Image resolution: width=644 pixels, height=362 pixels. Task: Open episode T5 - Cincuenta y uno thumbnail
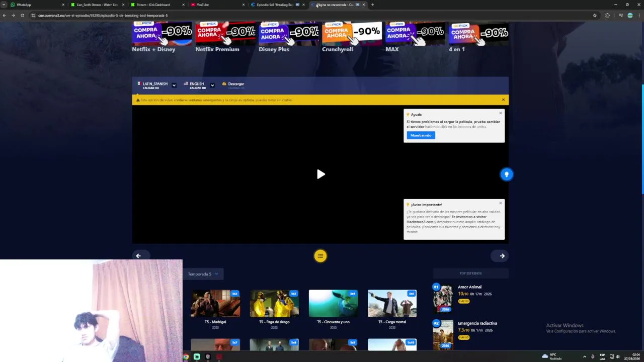point(333,304)
